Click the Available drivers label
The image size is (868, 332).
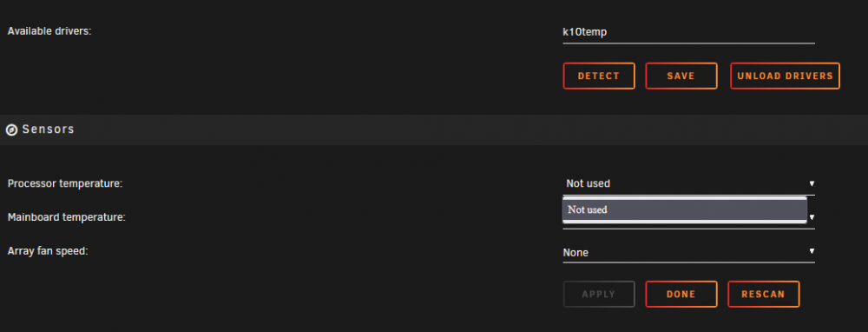click(x=49, y=31)
